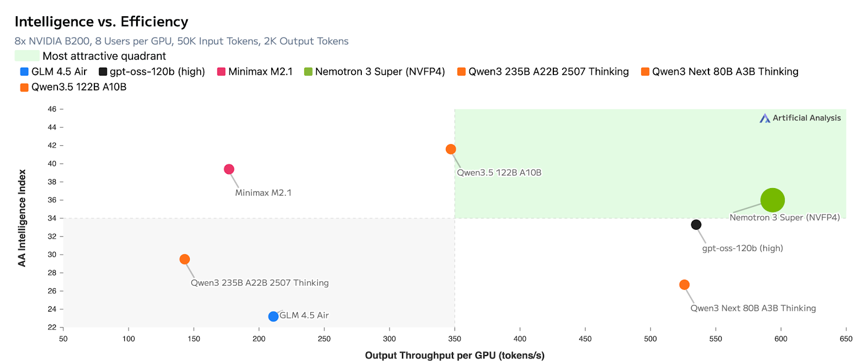Click the pink Minimax M2.1 legend swatch

pos(221,72)
